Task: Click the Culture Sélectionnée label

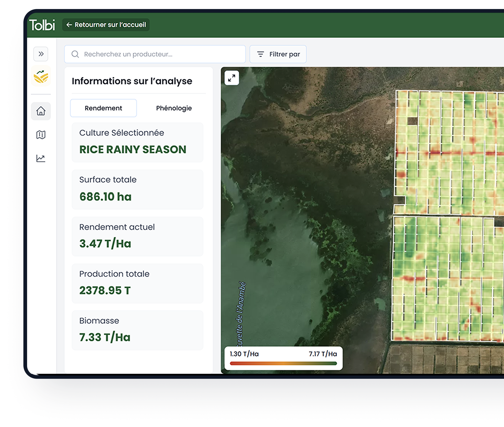Action: tap(121, 133)
